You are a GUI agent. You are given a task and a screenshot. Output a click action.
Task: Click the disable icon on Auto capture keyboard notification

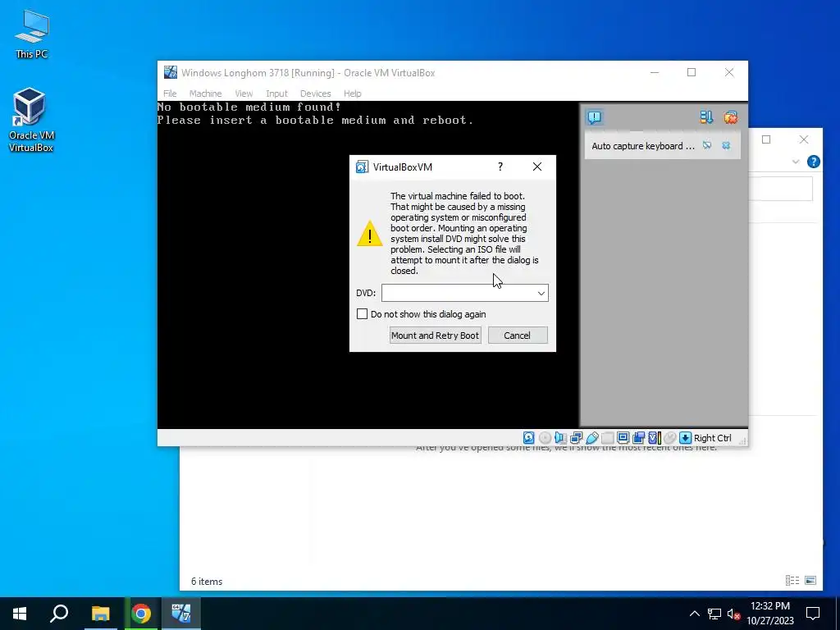click(707, 145)
